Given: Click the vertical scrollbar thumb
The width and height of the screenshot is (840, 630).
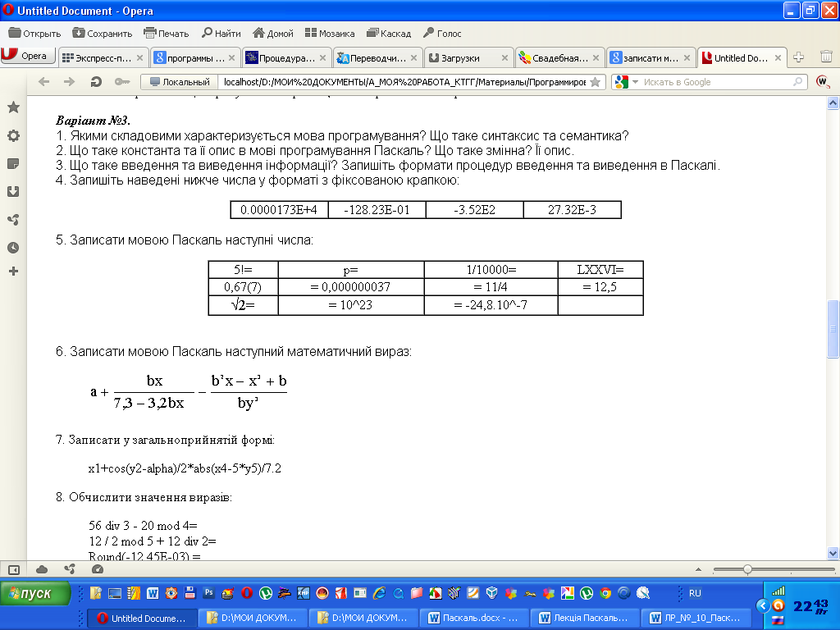Looking at the screenshot, I should pos(833,328).
